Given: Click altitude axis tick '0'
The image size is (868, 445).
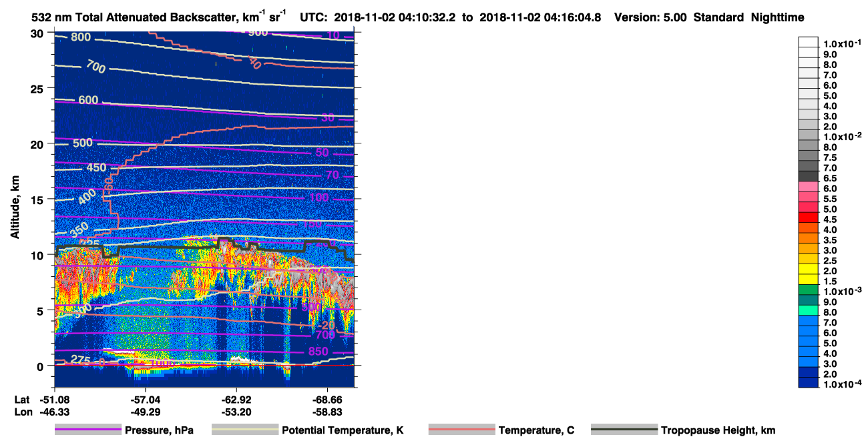Looking at the screenshot, I should (x=40, y=366).
